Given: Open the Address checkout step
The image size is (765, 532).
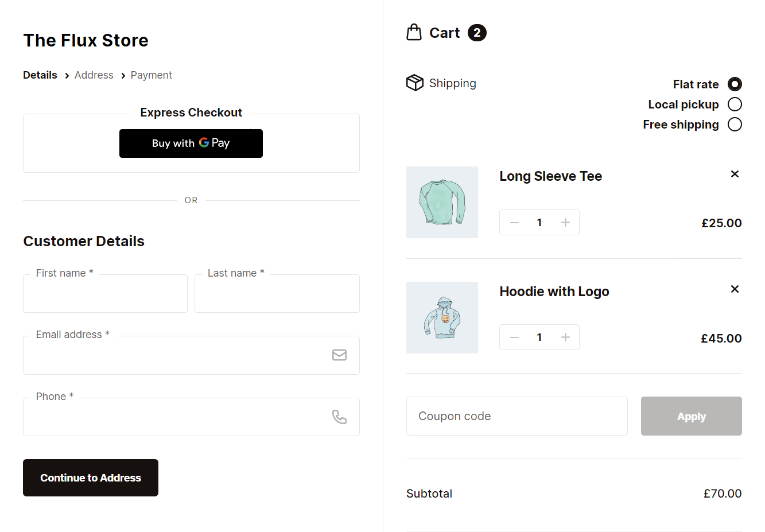Looking at the screenshot, I should coord(94,75).
